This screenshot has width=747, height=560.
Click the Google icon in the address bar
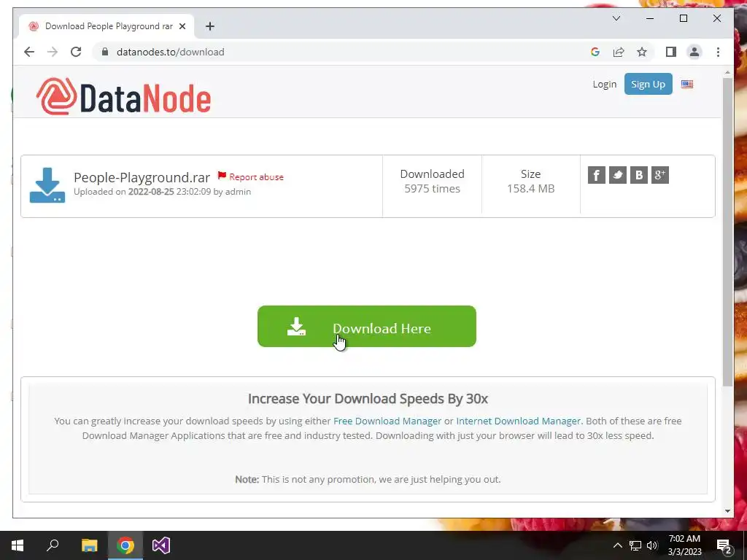[595, 52]
